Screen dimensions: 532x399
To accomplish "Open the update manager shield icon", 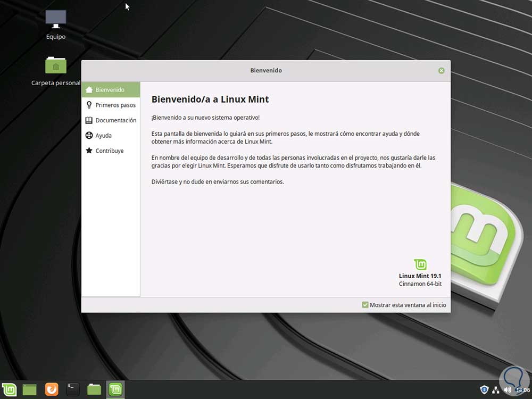I will [484, 390].
